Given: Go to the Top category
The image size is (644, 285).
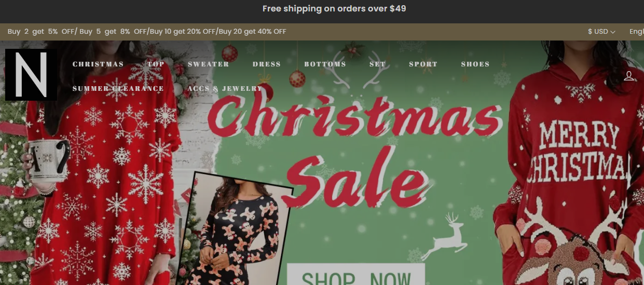Looking at the screenshot, I should tap(156, 64).
